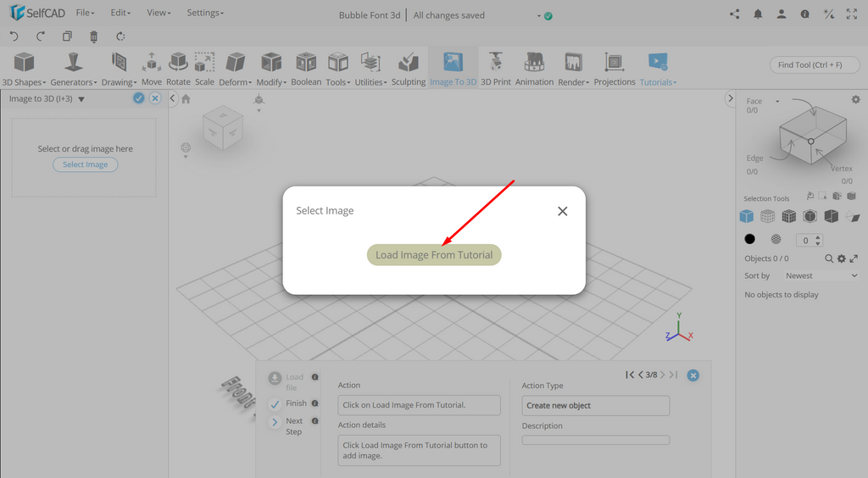Click the stepper arrows next to value 0

(818, 240)
